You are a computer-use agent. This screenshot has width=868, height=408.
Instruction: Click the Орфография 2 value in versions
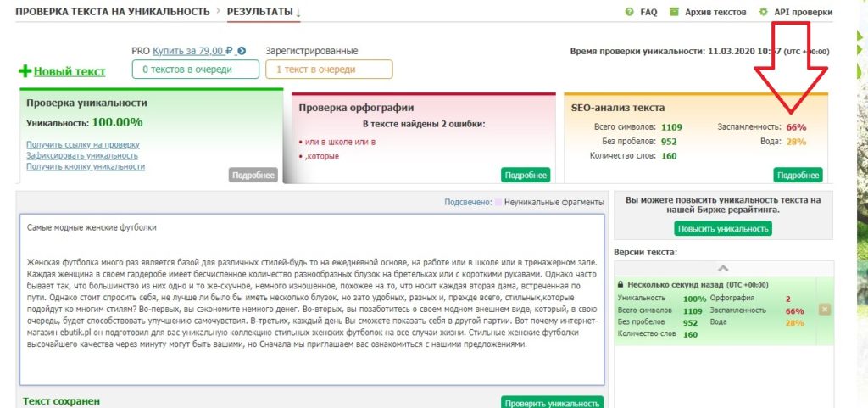787,299
